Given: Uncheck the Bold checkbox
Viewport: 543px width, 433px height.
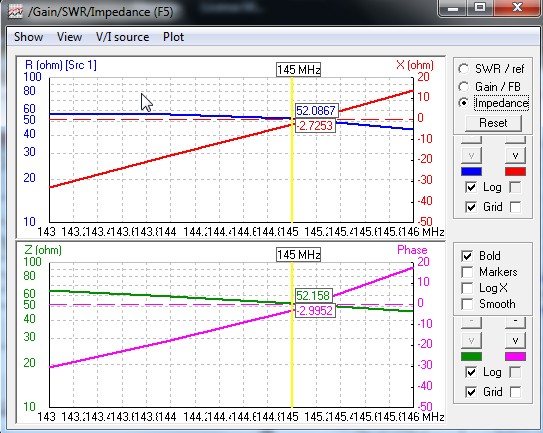Looking at the screenshot, I should click(467, 256).
